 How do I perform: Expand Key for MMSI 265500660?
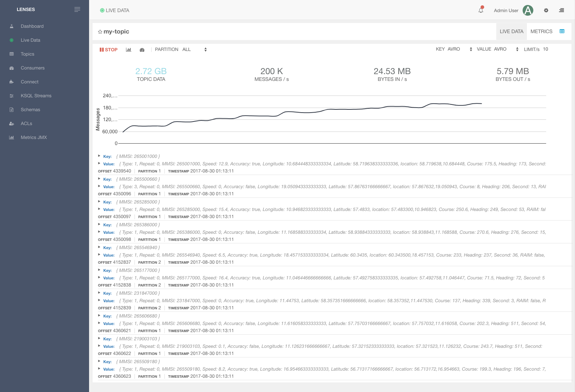point(99,179)
